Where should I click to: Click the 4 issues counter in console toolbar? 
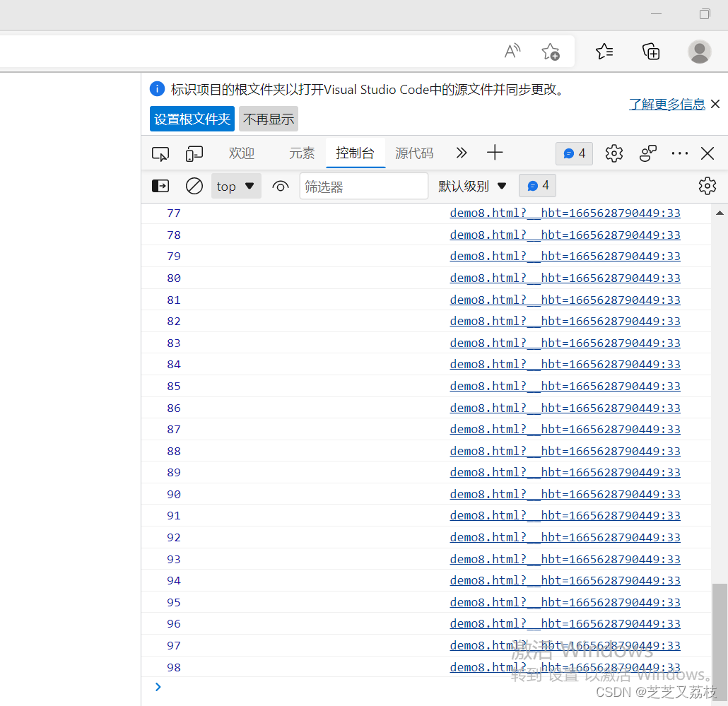pyautogui.click(x=537, y=186)
